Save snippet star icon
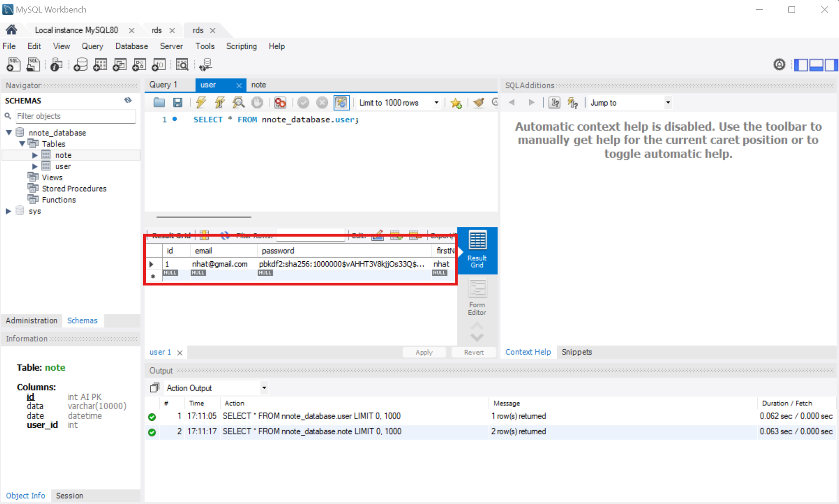The image size is (839, 504). pos(456,103)
